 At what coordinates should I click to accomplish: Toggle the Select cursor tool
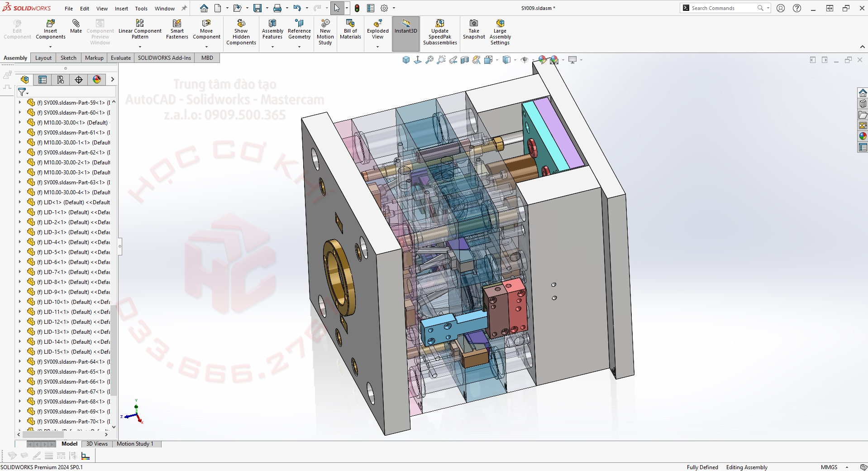pyautogui.click(x=337, y=8)
